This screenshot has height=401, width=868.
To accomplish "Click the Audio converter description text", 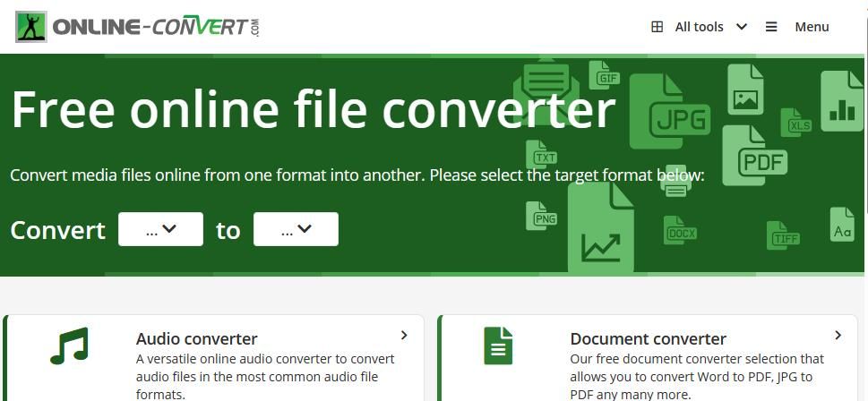I will (x=265, y=377).
